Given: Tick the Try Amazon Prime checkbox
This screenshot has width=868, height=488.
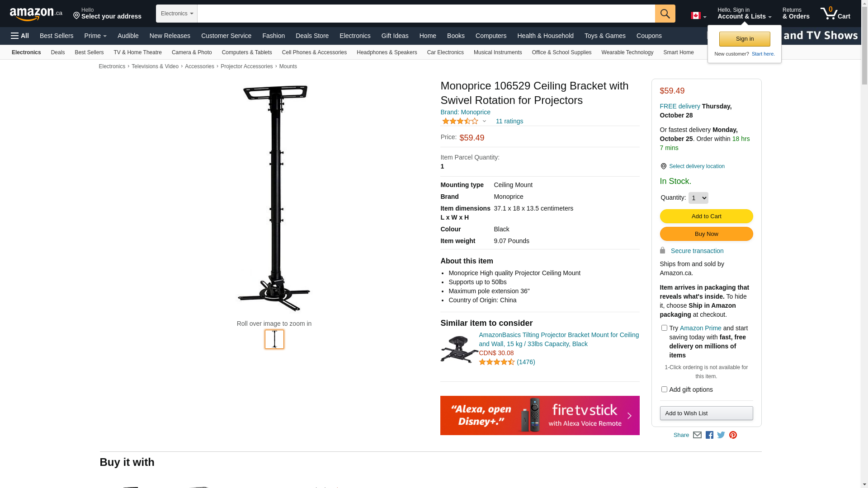Looking at the screenshot, I should (664, 328).
